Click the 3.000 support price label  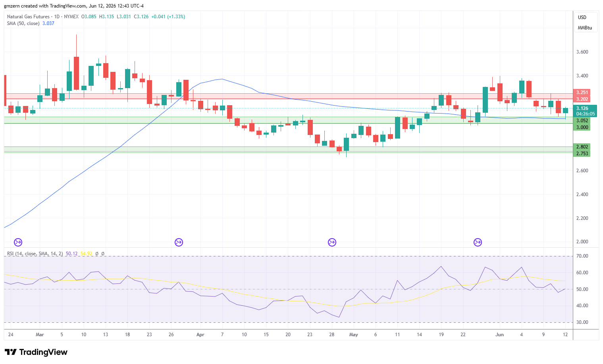click(x=582, y=127)
